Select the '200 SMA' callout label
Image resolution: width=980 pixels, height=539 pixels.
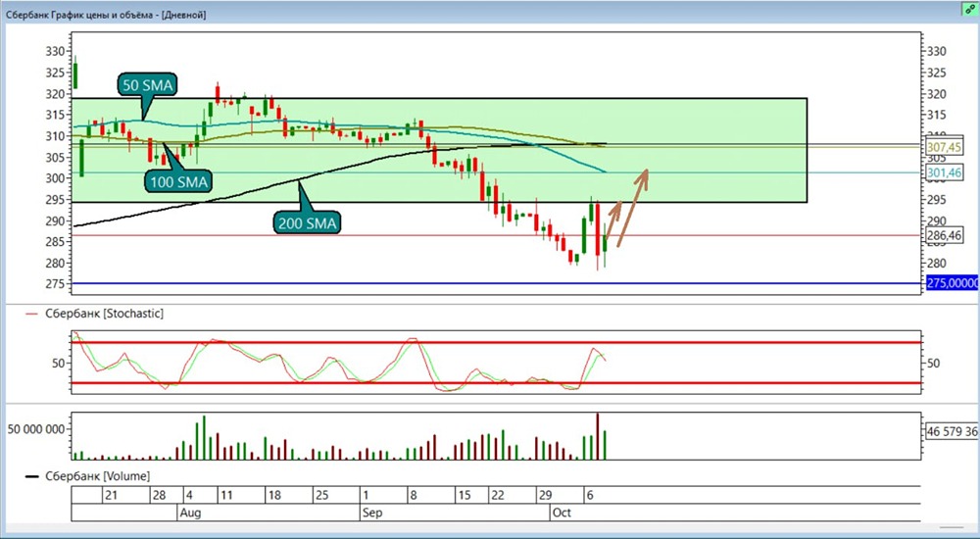[x=307, y=222]
